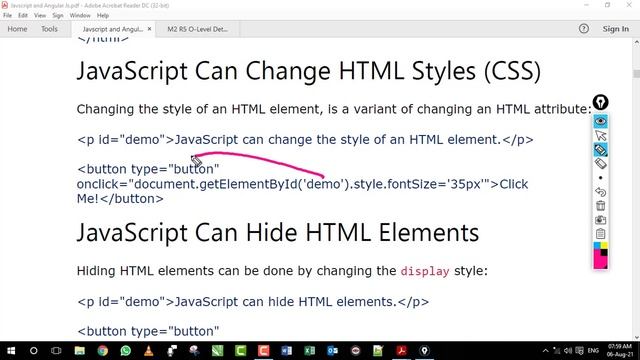Image resolution: width=640 pixels, height=360 pixels.
Task: Click the undo arrow in annotation toolbar
Action: point(600,191)
